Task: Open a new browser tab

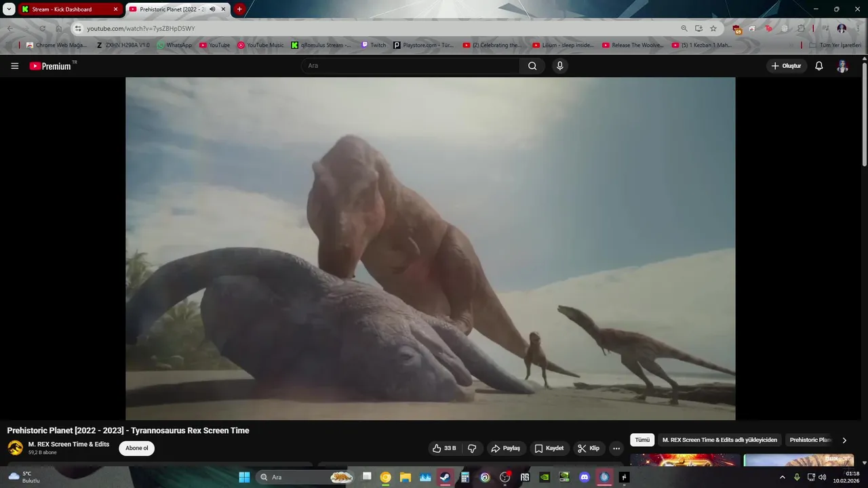Action: point(239,9)
